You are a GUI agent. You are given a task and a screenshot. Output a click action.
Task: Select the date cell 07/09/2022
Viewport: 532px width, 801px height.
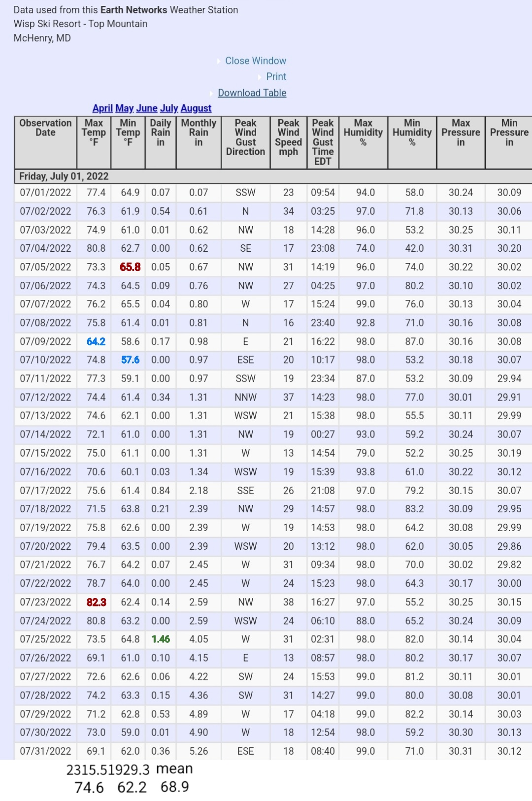pyautogui.click(x=45, y=341)
